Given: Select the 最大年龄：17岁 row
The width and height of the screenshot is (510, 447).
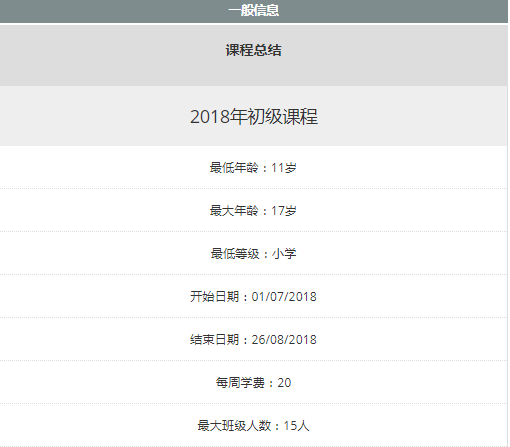Looking at the screenshot, I should click(x=254, y=210).
